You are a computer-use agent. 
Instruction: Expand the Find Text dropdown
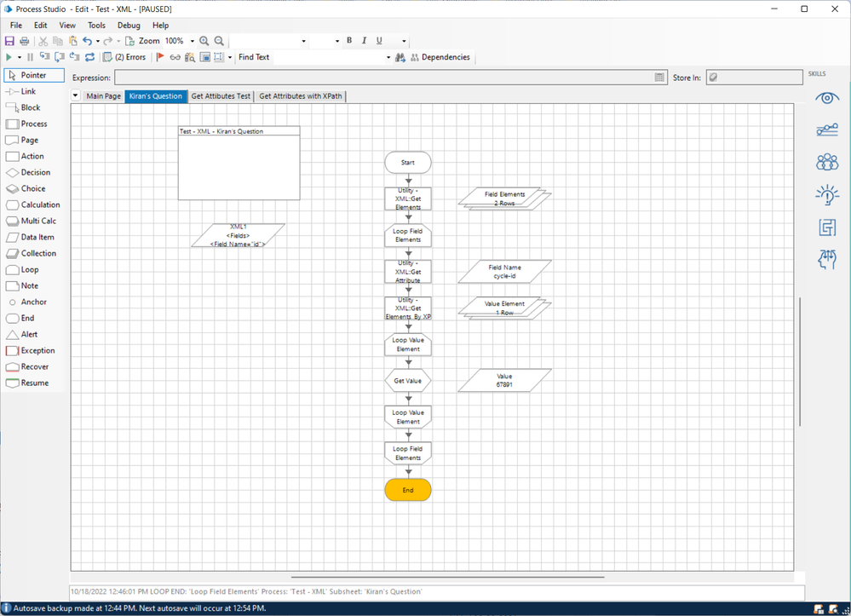click(x=388, y=57)
